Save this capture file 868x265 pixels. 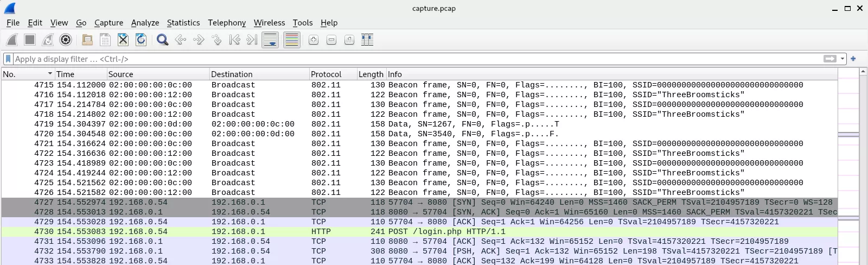[x=105, y=40]
